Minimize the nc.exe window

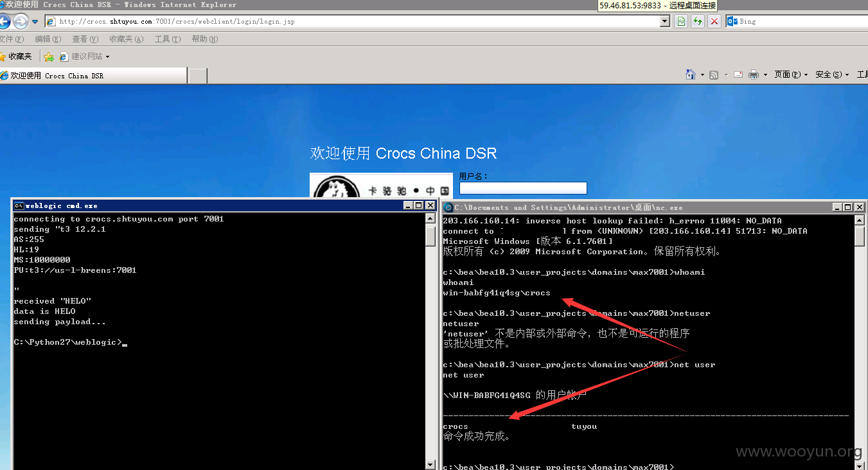coord(837,207)
